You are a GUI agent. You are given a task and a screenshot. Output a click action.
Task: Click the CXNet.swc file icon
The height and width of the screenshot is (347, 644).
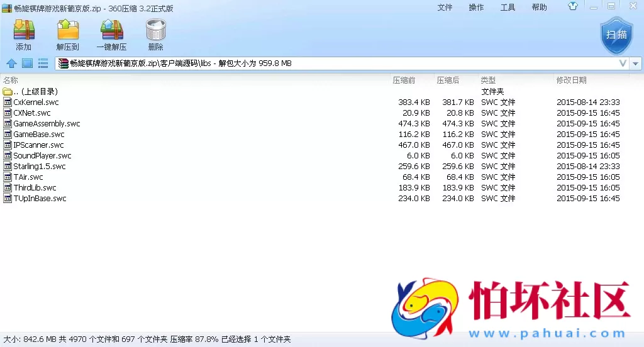pos(8,113)
